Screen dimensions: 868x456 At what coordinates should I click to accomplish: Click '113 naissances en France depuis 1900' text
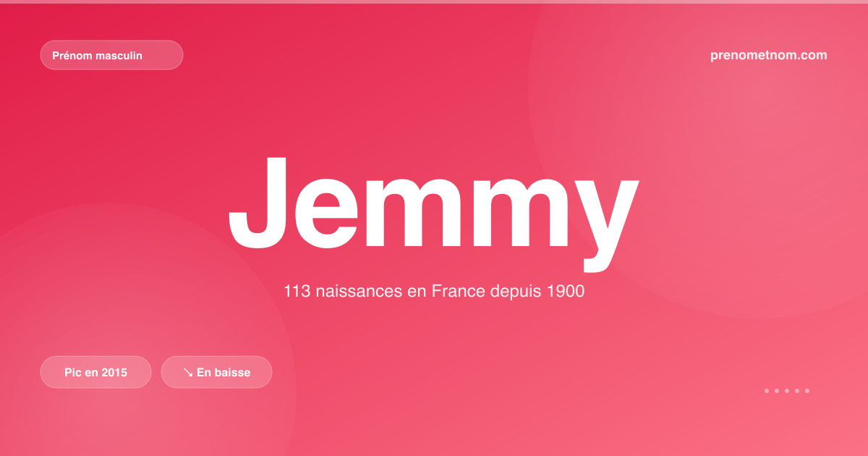coord(434,292)
